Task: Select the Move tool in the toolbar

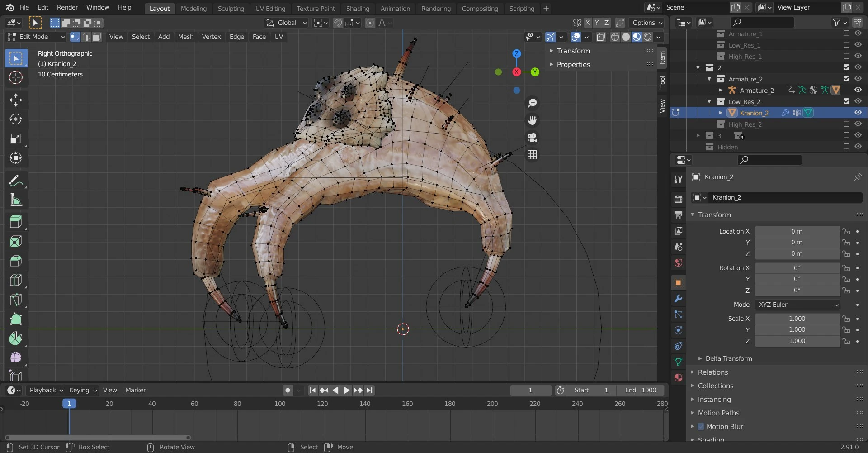Action: coord(16,100)
